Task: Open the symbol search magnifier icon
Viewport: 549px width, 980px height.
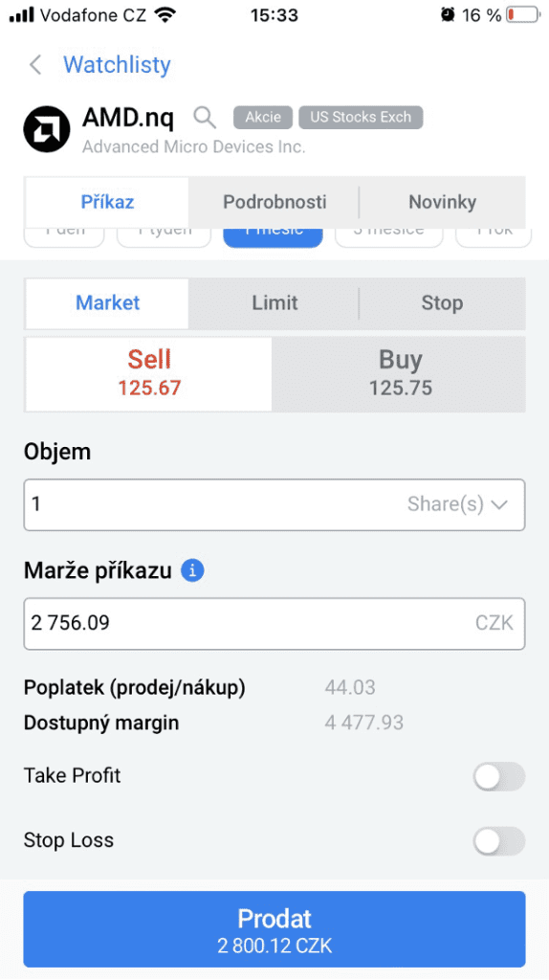Action: pos(205,117)
